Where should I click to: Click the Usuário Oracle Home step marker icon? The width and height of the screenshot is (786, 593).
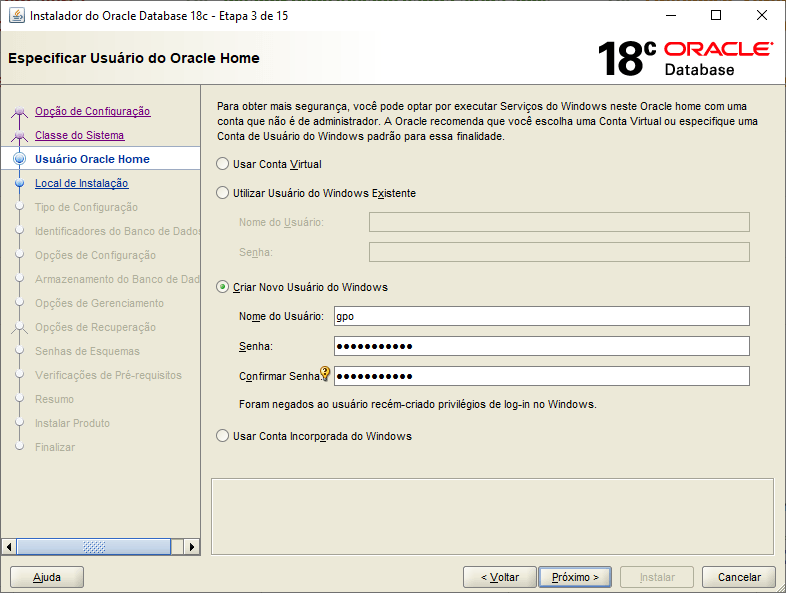pos(19,159)
